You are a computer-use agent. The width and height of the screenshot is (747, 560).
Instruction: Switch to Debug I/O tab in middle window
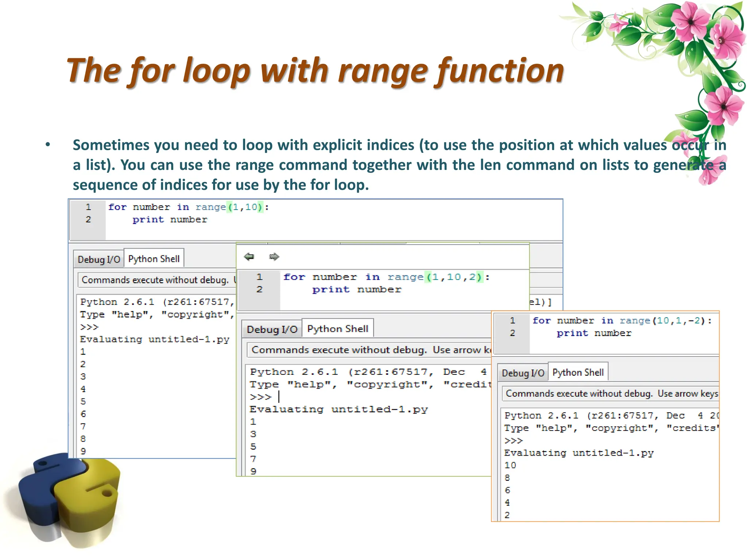click(x=272, y=329)
